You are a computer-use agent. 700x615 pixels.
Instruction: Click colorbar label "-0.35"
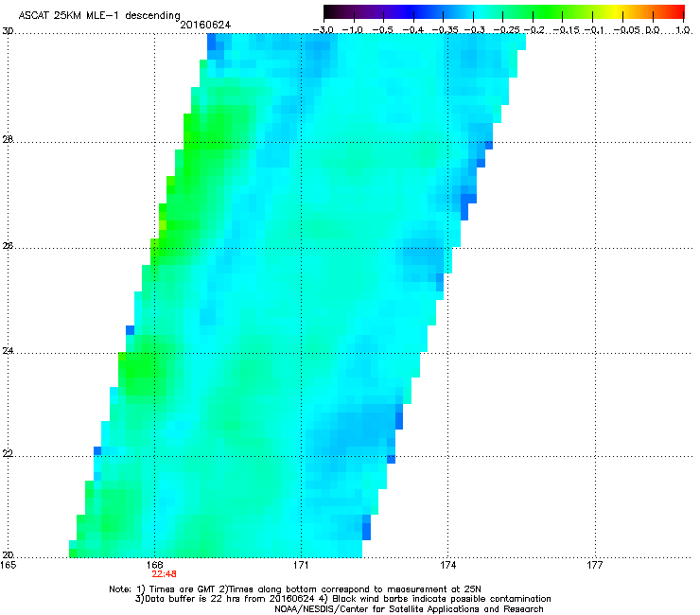tap(446, 30)
